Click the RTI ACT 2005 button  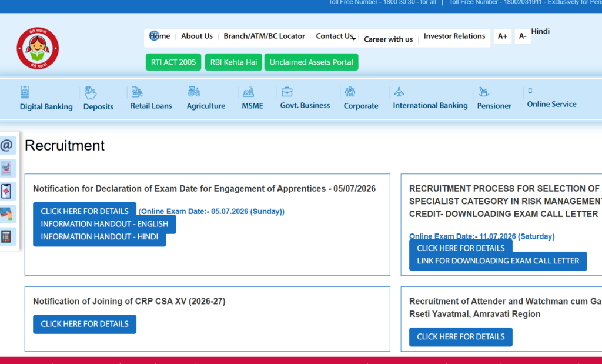pyautogui.click(x=173, y=62)
